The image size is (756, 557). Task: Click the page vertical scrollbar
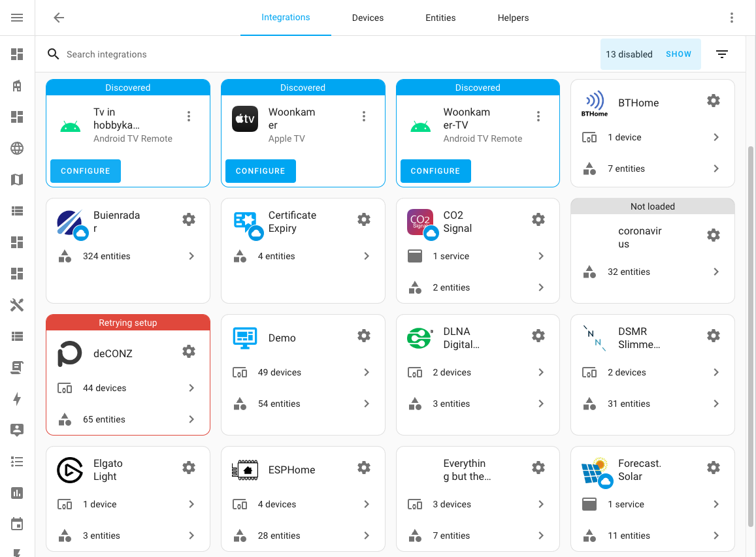tap(751, 336)
